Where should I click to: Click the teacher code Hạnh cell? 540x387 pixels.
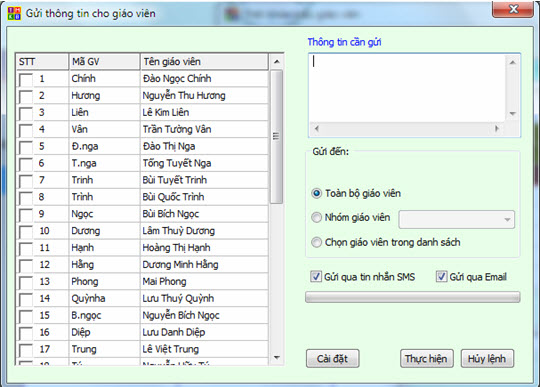tap(105, 248)
